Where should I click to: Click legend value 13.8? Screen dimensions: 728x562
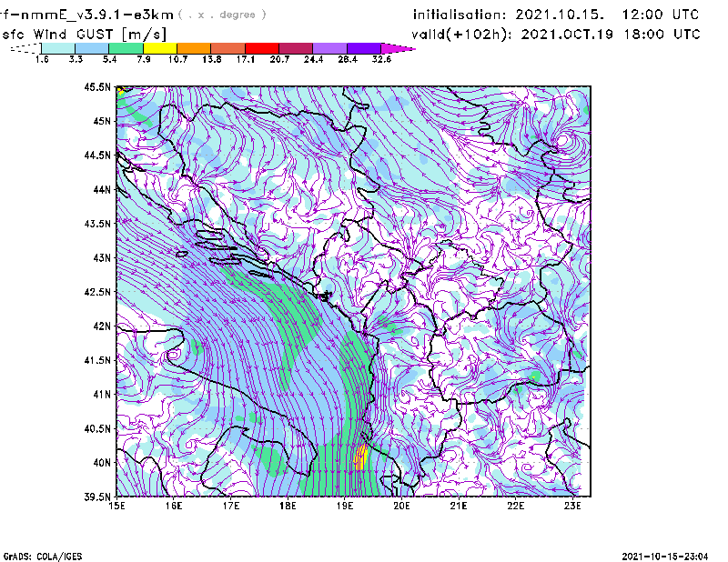tap(212, 59)
